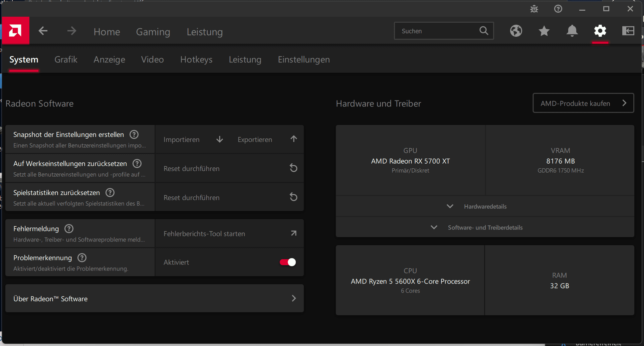Click the AMD logo icon
Image resolution: width=644 pixels, height=346 pixels.
[15, 31]
